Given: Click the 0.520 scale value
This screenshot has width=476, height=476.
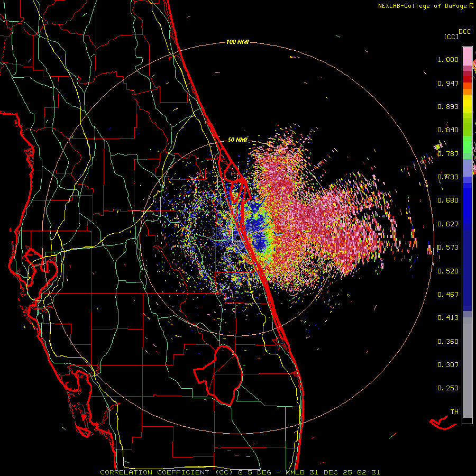Looking at the screenshot, I should coord(448,271).
